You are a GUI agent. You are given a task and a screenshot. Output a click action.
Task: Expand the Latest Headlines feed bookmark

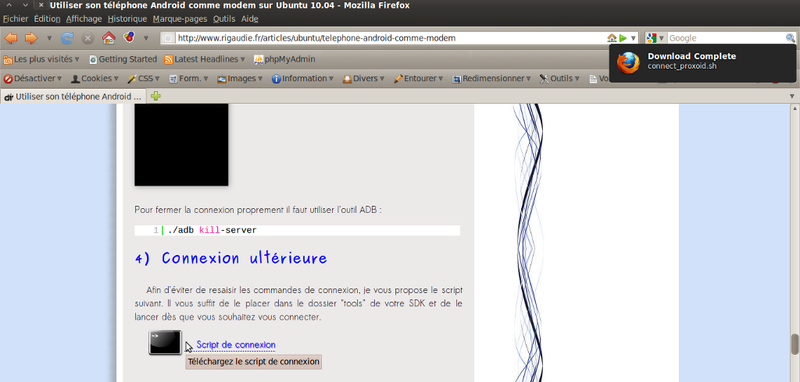pyautogui.click(x=205, y=59)
